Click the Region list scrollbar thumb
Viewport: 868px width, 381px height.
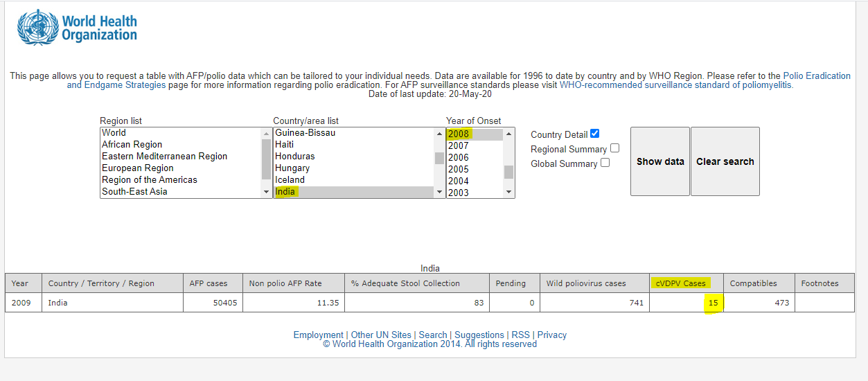267,159
